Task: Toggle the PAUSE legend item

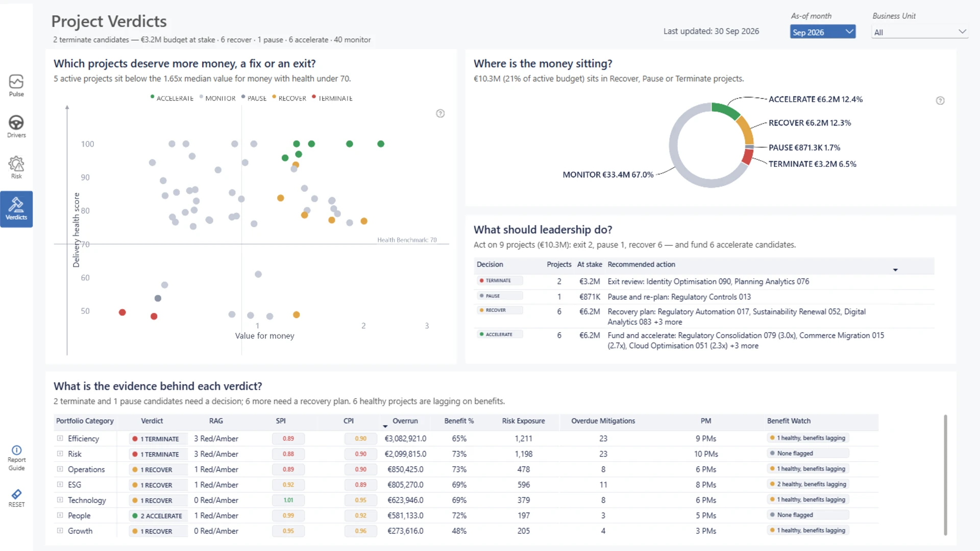Action: 254,98
